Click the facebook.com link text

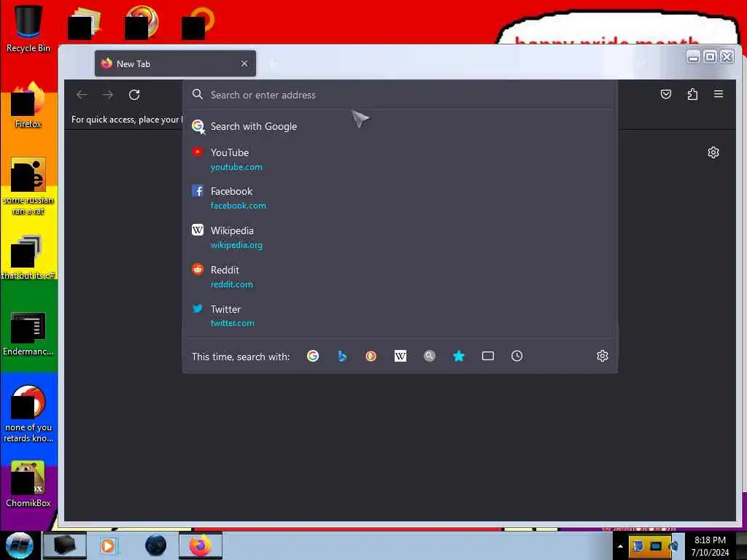[x=239, y=206]
